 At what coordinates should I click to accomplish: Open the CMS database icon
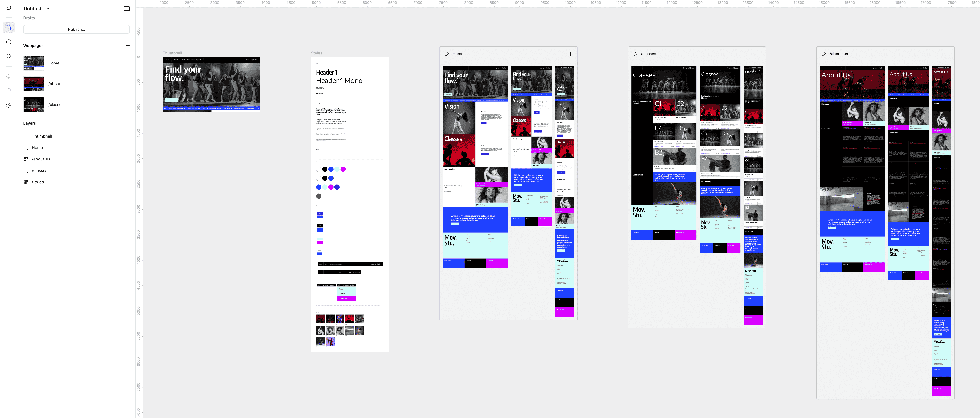9,91
